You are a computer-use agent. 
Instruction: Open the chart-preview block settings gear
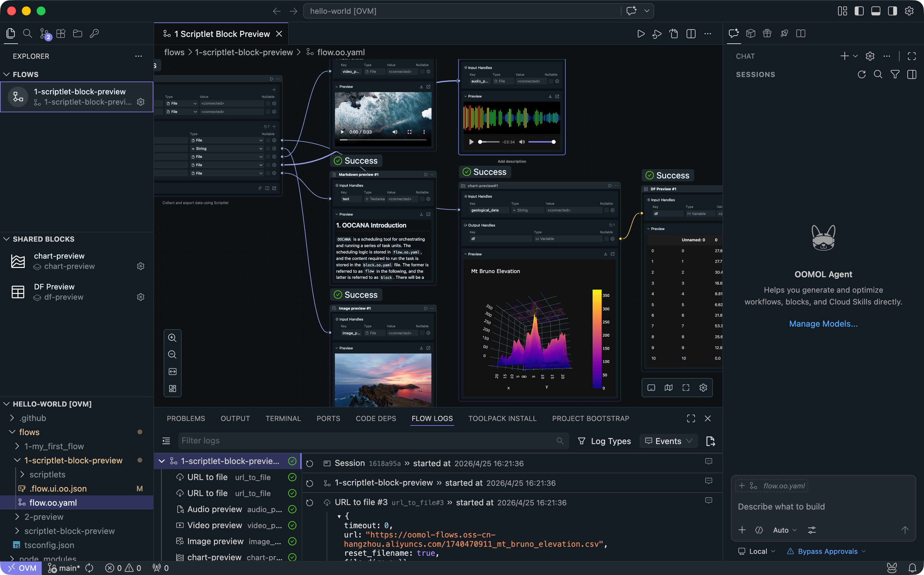(141, 266)
